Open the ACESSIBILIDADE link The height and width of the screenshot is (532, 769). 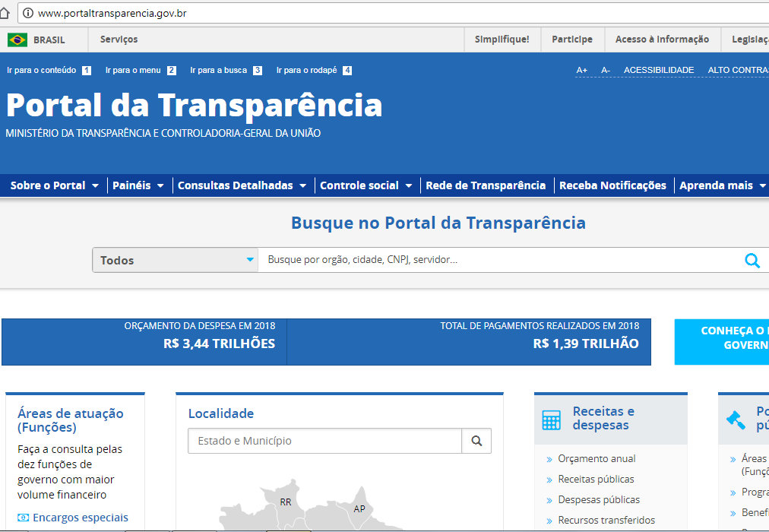point(659,70)
